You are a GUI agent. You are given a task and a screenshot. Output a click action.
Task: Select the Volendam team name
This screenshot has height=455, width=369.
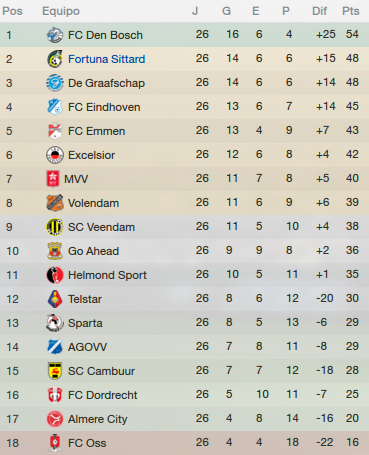[x=93, y=203]
